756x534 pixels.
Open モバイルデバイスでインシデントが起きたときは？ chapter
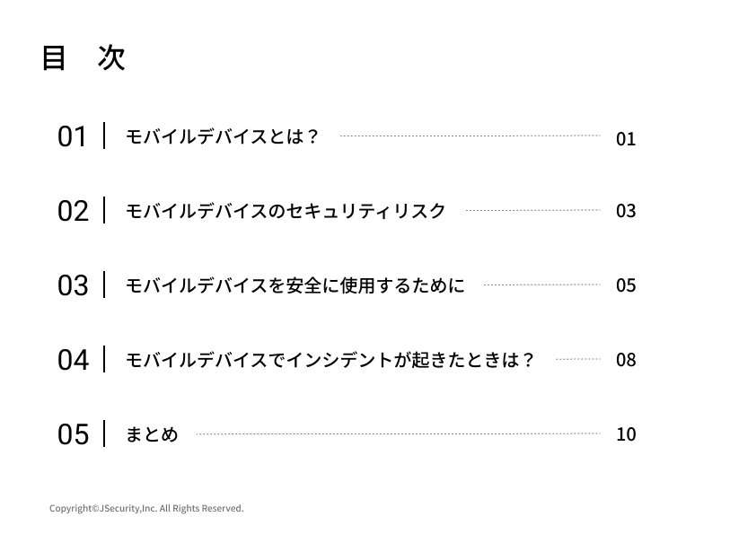click(x=330, y=360)
